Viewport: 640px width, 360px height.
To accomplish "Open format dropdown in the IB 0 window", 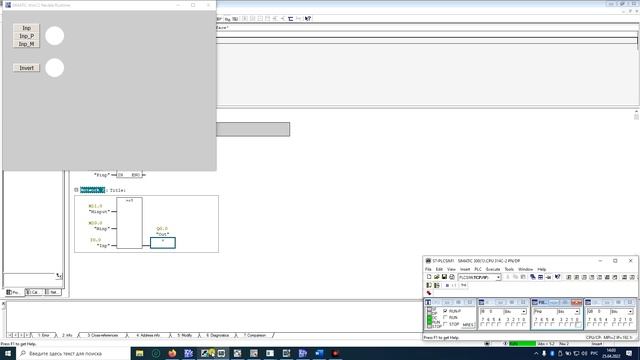I will coord(524,312).
